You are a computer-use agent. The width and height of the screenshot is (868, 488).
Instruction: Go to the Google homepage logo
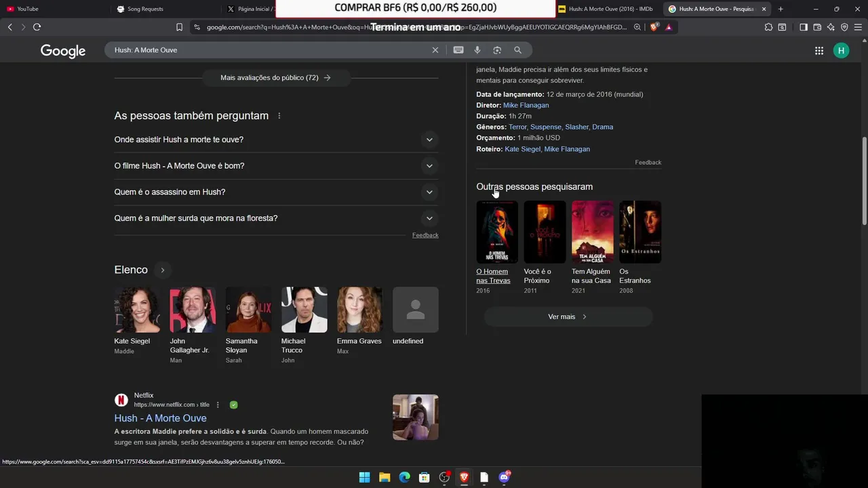tap(63, 51)
